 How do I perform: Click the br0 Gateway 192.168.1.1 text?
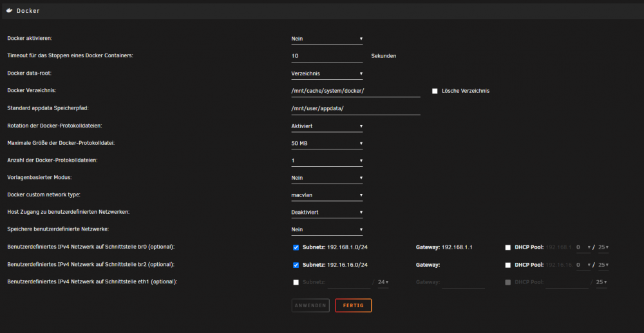(x=457, y=247)
